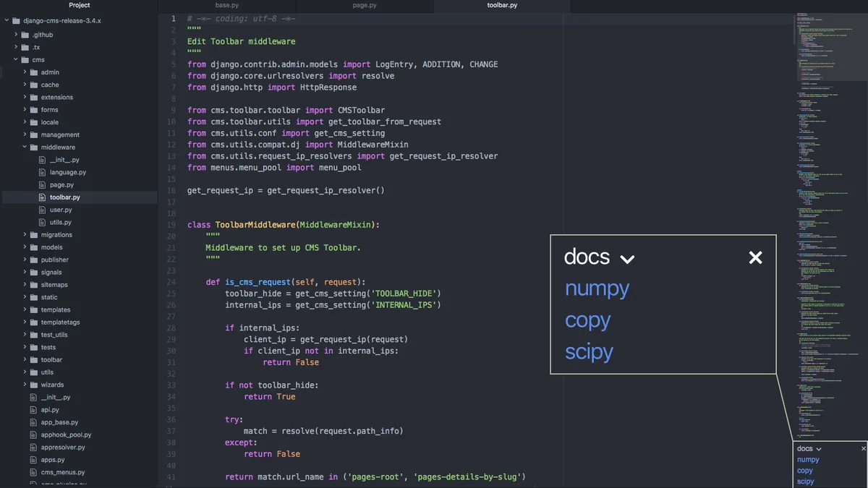Click the numpy link in the small docs panel
Screen dimensions: 868x488
click(808, 460)
